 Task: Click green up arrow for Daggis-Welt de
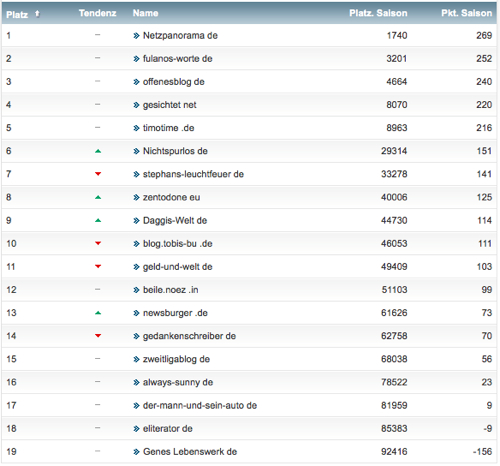pyautogui.click(x=98, y=221)
